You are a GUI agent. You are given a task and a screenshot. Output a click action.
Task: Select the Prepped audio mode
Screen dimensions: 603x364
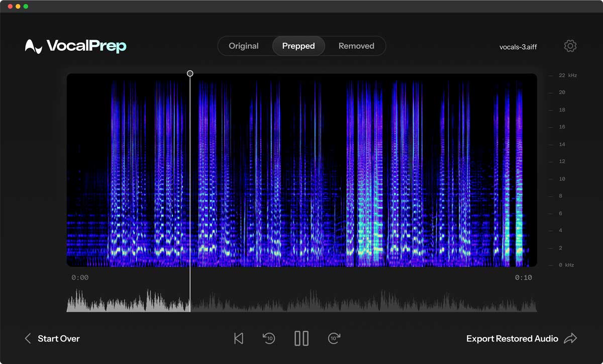pyautogui.click(x=298, y=46)
